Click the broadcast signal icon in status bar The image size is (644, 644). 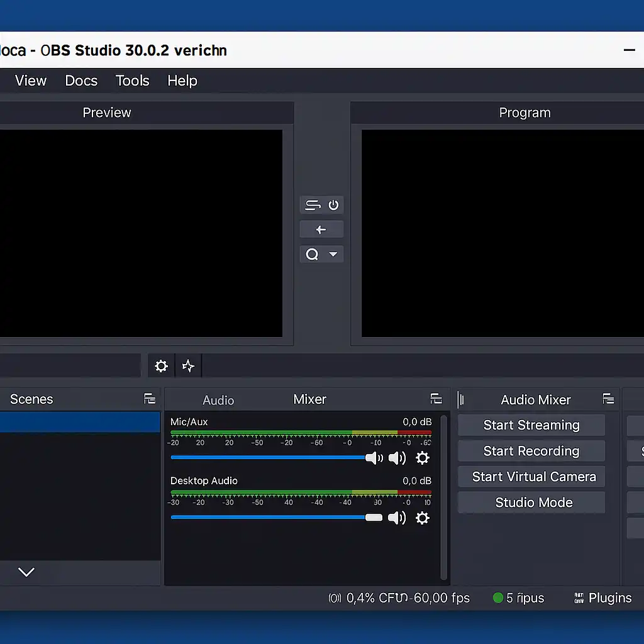pos(335,599)
